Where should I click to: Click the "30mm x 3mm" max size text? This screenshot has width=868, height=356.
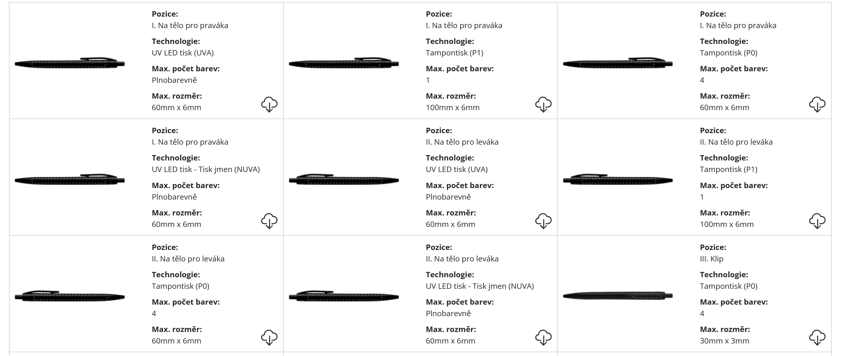[724, 341]
